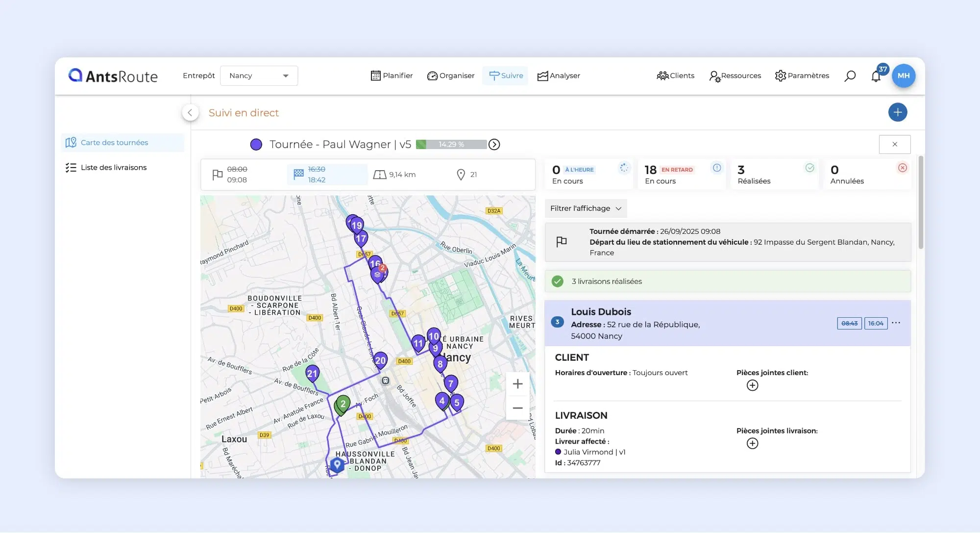This screenshot has height=533, width=980.
Task: Zoom in on the map
Action: click(x=517, y=384)
